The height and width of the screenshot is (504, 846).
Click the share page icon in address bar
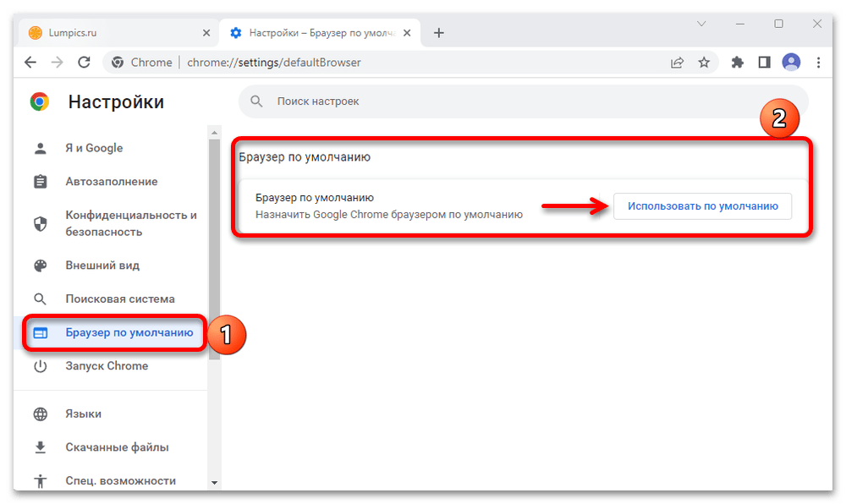tap(677, 63)
